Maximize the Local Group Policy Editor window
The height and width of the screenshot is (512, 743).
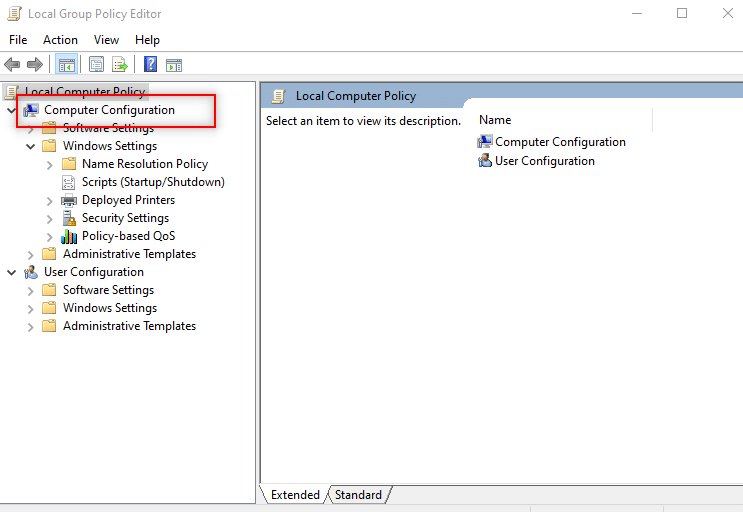pyautogui.click(x=682, y=13)
